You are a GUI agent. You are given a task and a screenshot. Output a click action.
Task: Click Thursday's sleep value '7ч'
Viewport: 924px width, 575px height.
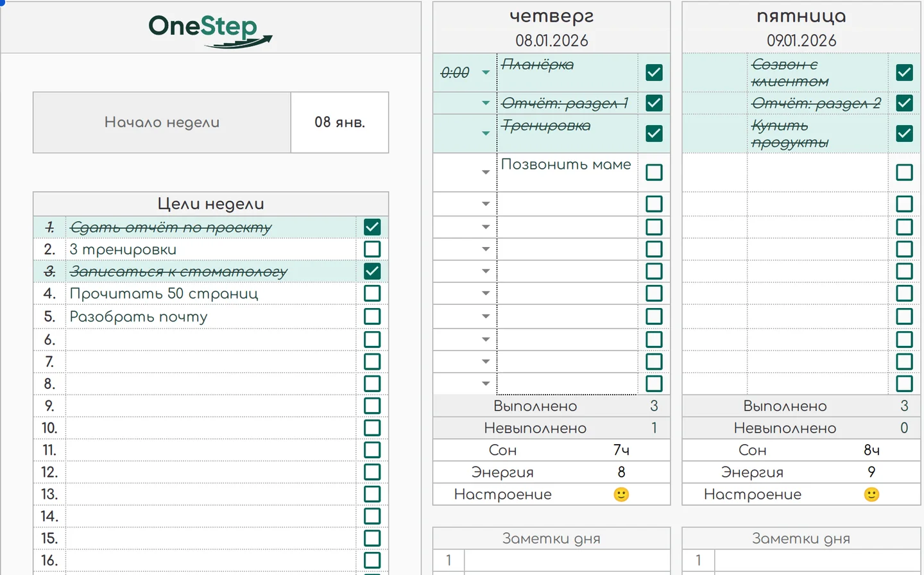[621, 450]
